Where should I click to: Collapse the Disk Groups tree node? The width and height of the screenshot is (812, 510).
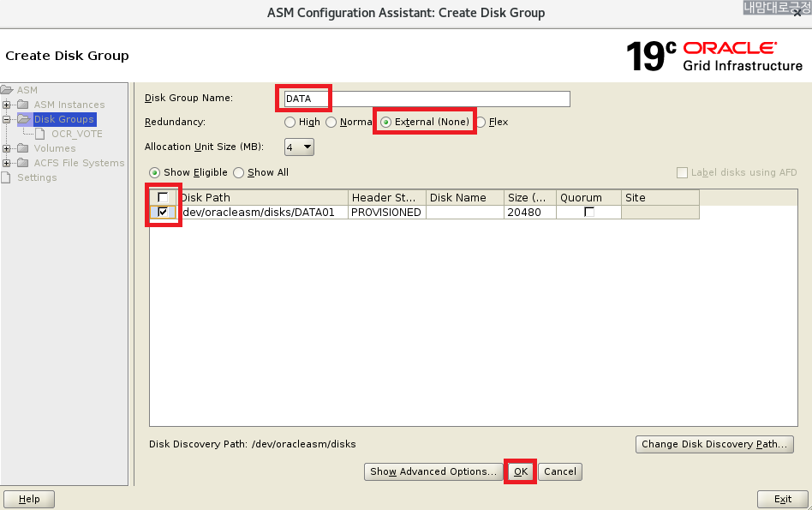[6, 119]
